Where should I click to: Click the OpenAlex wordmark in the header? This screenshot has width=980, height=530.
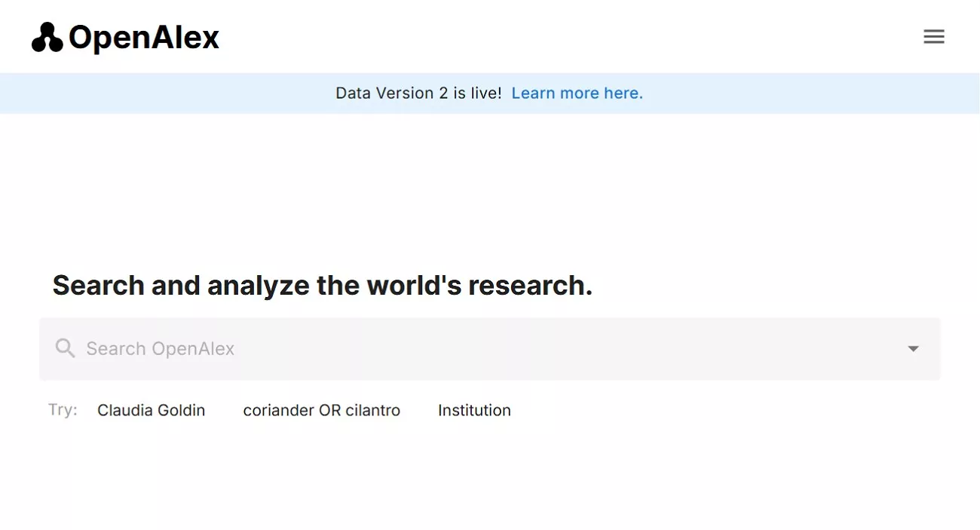coord(143,36)
